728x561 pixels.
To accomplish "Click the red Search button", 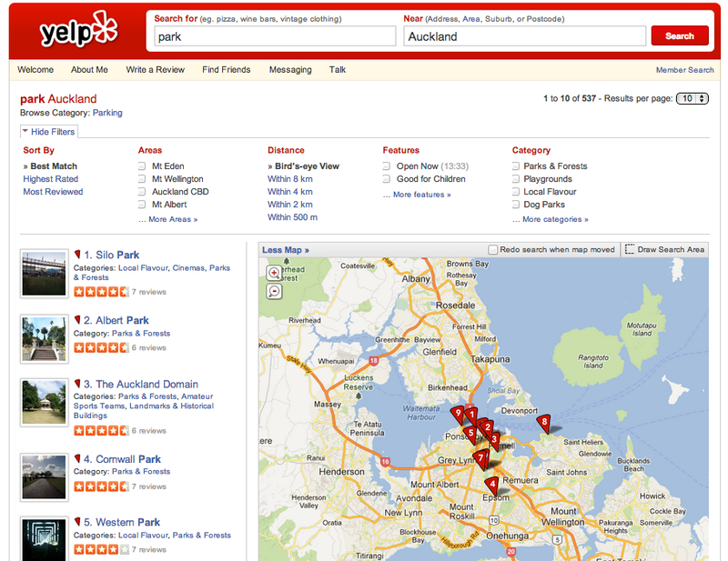I will click(680, 35).
